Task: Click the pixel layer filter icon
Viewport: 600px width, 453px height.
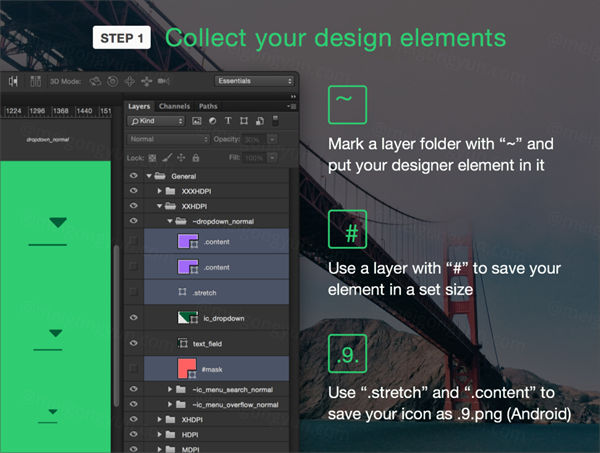Action: (197, 122)
